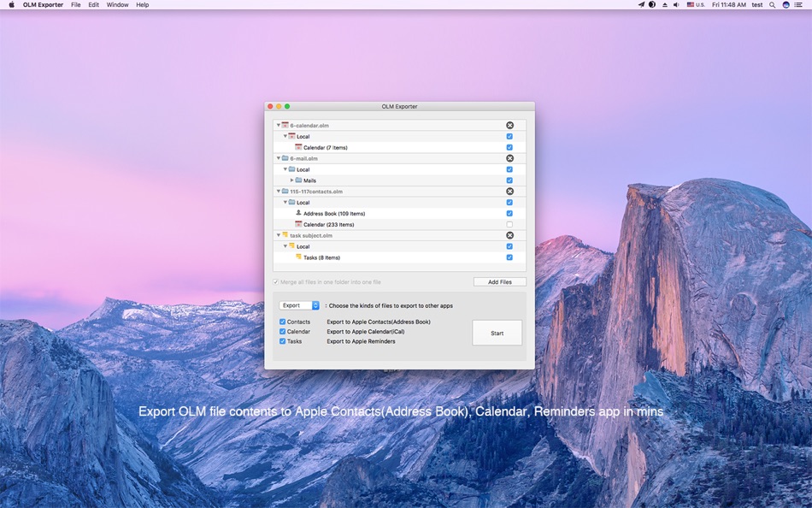Screen dimensions: 812x508
Task: Click the eject icon in menu bar
Action: tap(664, 4)
